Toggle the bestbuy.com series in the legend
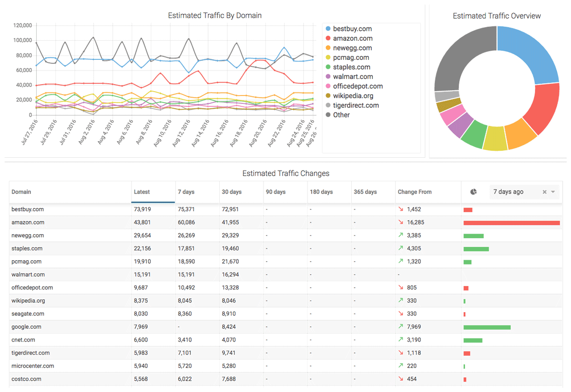The image size is (571, 392). click(x=348, y=29)
